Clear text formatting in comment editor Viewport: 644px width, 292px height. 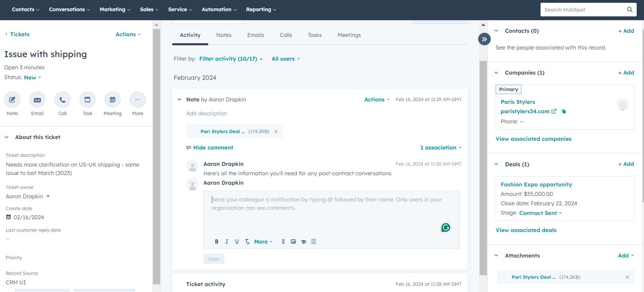(247, 241)
